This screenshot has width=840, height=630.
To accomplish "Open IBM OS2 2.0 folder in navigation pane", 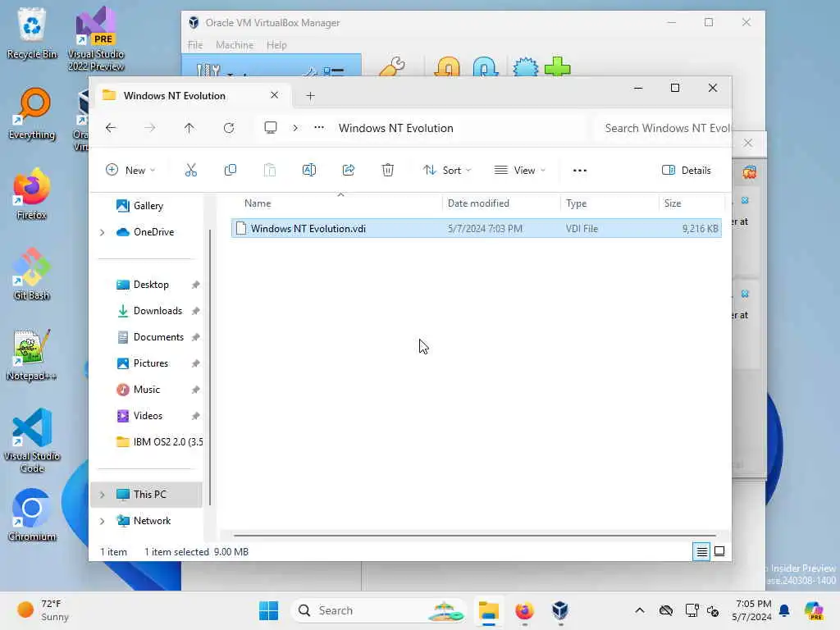I will pos(159,442).
